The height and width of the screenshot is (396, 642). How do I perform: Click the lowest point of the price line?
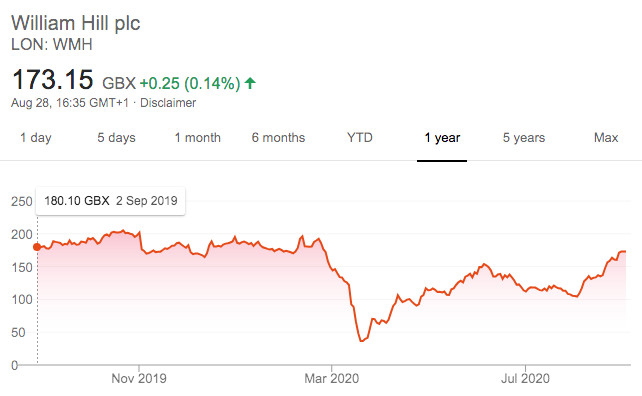click(x=361, y=341)
